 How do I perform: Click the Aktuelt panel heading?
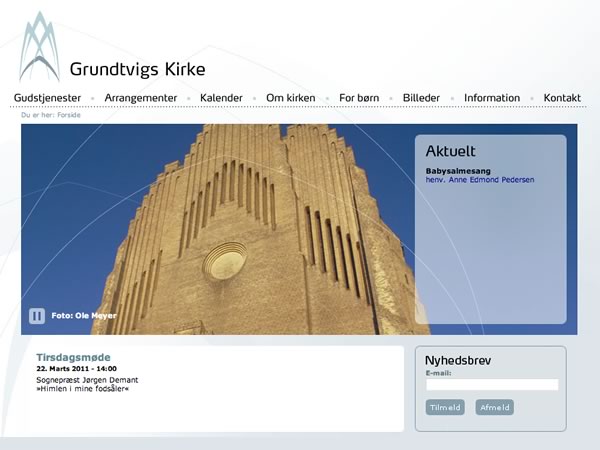tap(450, 152)
